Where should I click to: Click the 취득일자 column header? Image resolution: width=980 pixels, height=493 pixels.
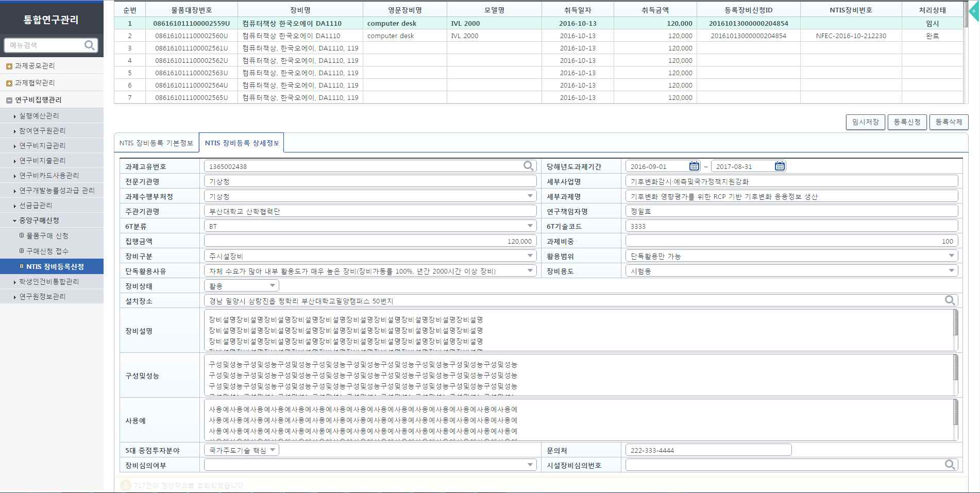(x=578, y=10)
